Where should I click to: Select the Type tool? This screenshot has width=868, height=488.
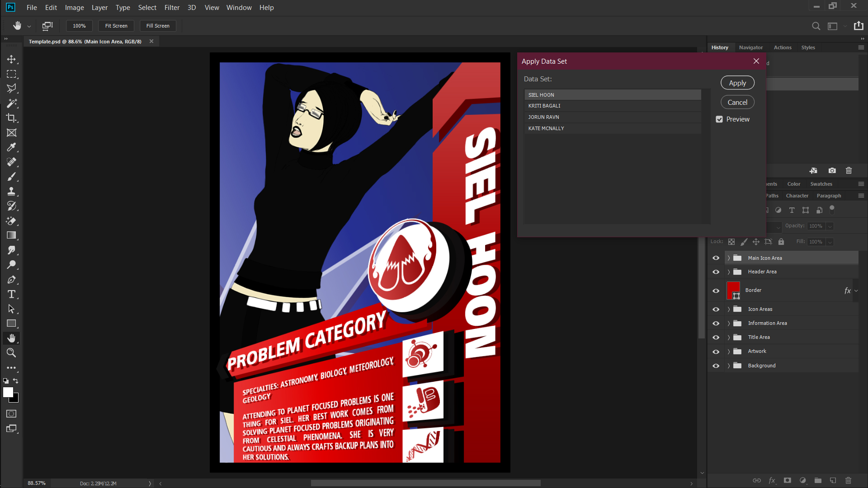click(11, 294)
